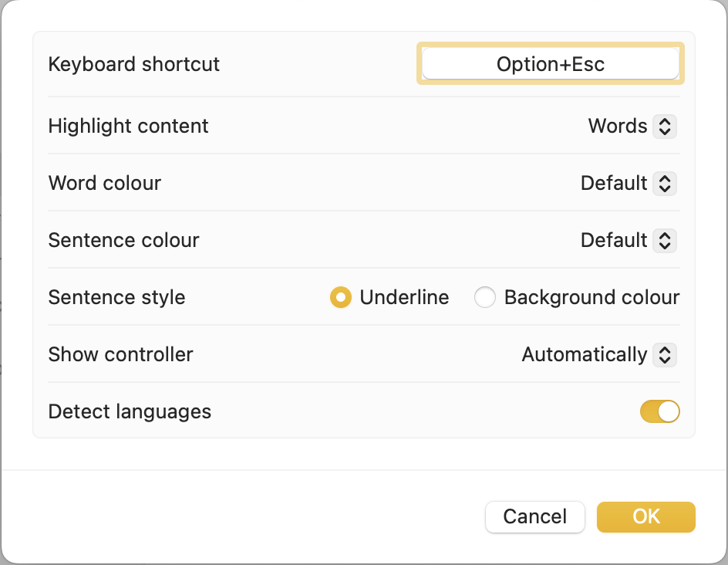Select the Background colour radio button circle
Image resolution: width=728 pixels, height=565 pixels.
485,298
